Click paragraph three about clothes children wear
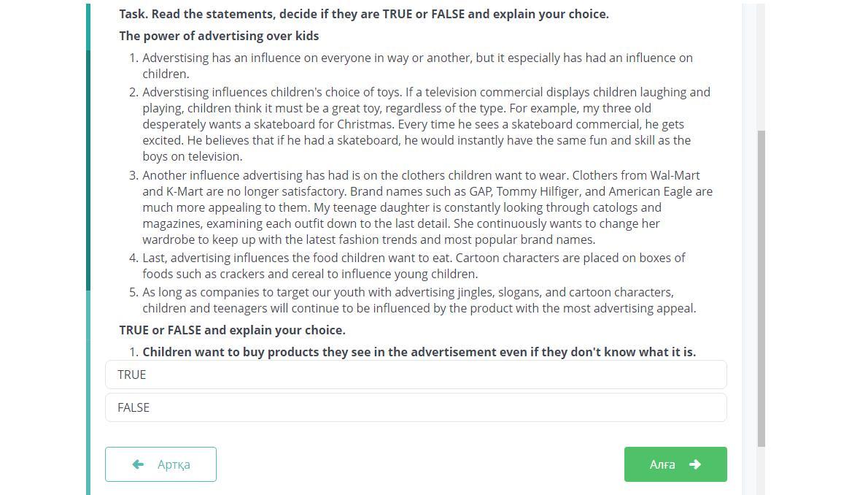Image resolution: width=868 pixels, height=495 pixels. tap(427, 207)
